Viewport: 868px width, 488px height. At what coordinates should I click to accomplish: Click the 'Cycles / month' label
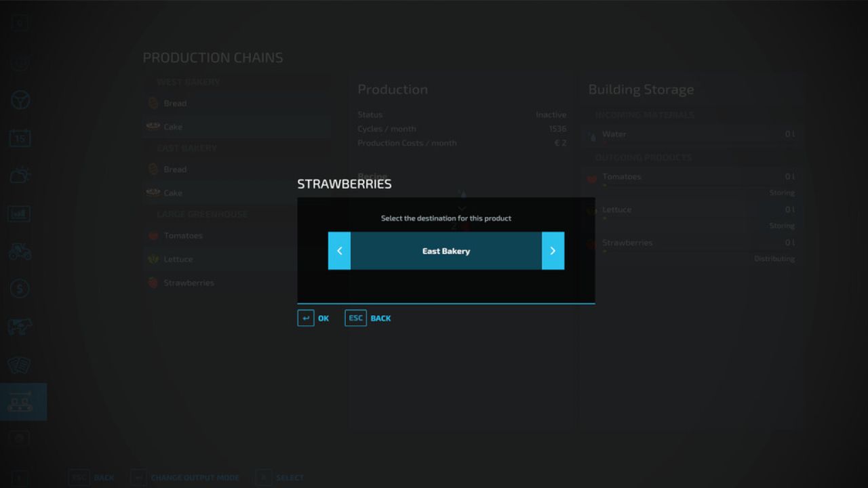(x=387, y=129)
